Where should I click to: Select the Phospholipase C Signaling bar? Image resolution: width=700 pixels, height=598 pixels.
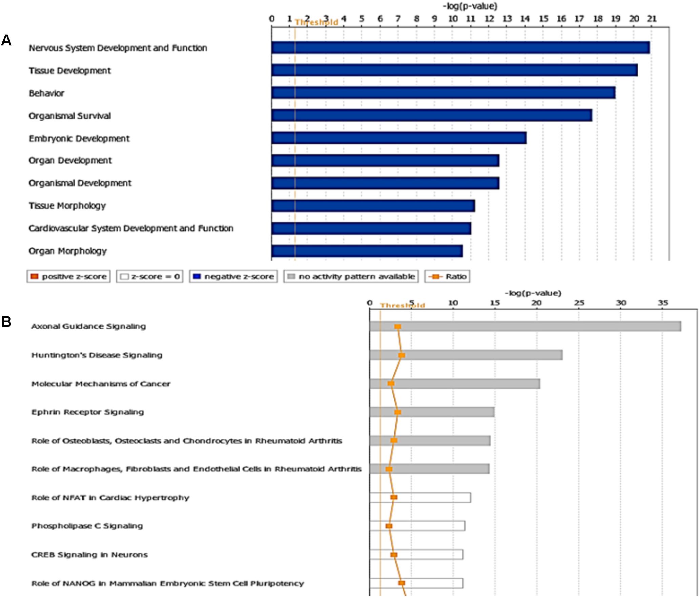(417, 526)
